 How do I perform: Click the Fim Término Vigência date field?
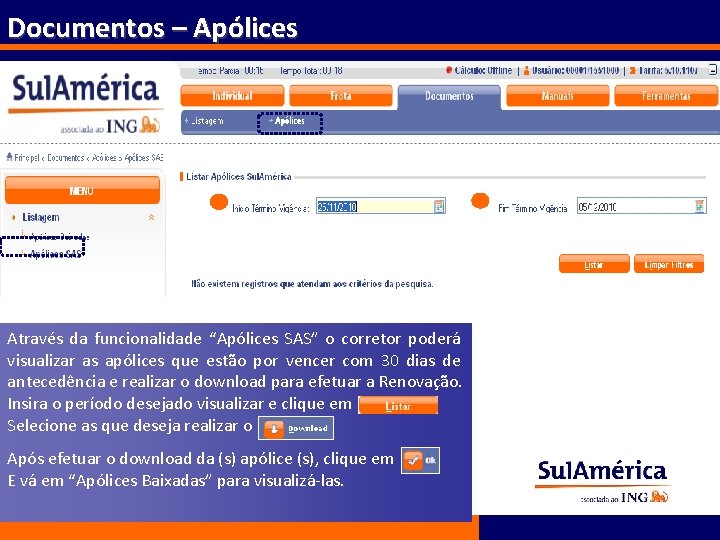641,206
